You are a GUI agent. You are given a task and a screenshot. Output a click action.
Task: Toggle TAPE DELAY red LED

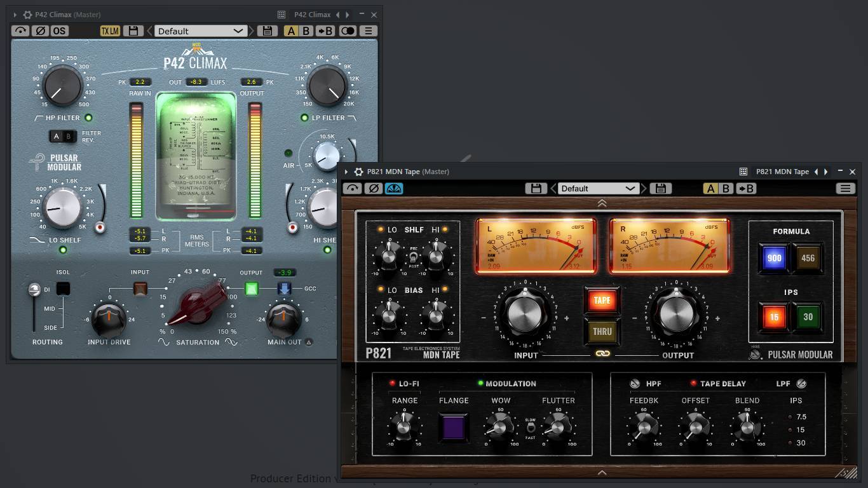693,383
